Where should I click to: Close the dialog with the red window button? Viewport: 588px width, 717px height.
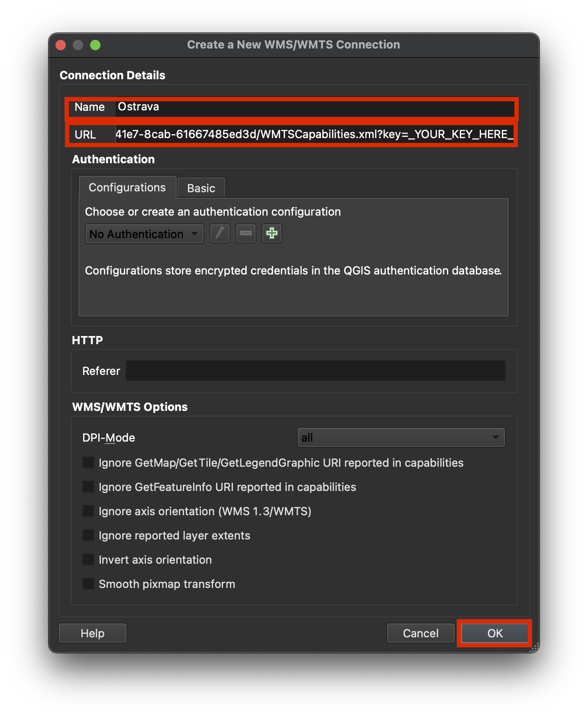61,45
